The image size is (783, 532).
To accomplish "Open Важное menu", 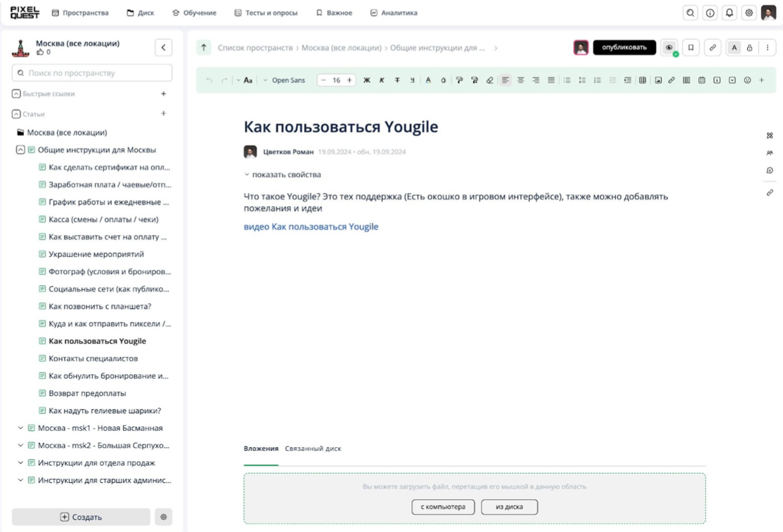I will [334, 13].
